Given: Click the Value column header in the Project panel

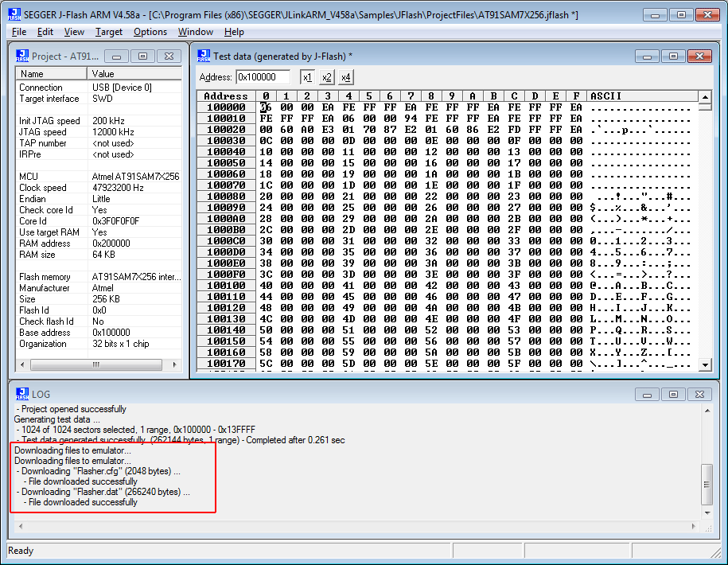Looking at the screenshot, I should tap(135, 73).
